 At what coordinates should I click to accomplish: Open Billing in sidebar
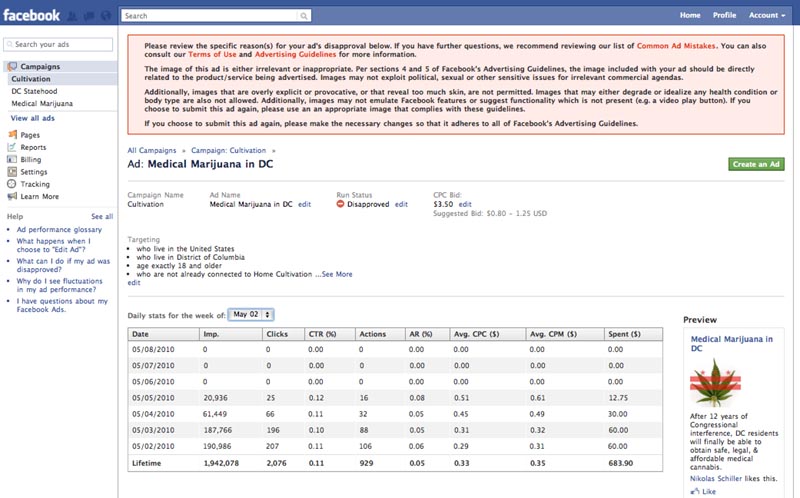click(31, 159)
